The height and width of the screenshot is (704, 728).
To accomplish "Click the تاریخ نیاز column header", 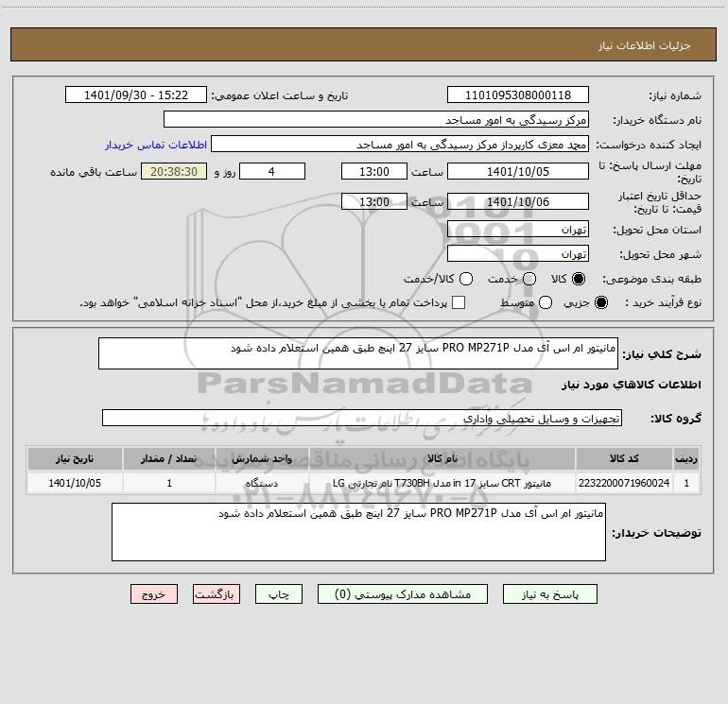I will [75, 458].
